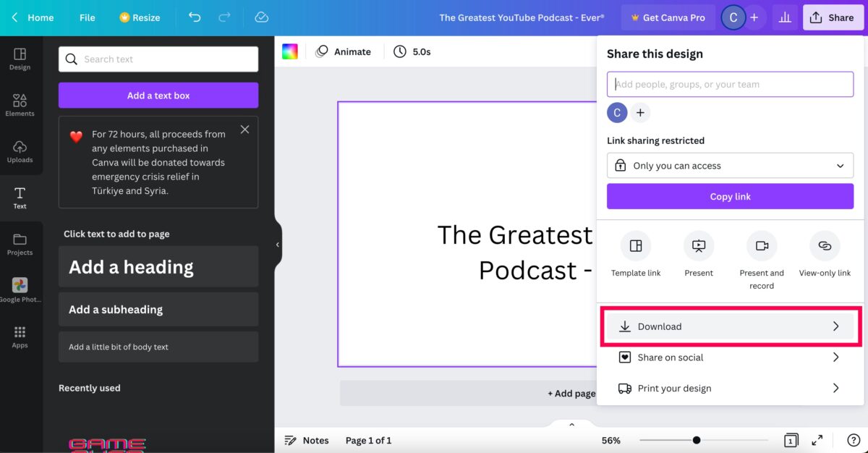Choose the Present option
The width and height of the screenshot is (868, 453).
click(x=699, y=254)
